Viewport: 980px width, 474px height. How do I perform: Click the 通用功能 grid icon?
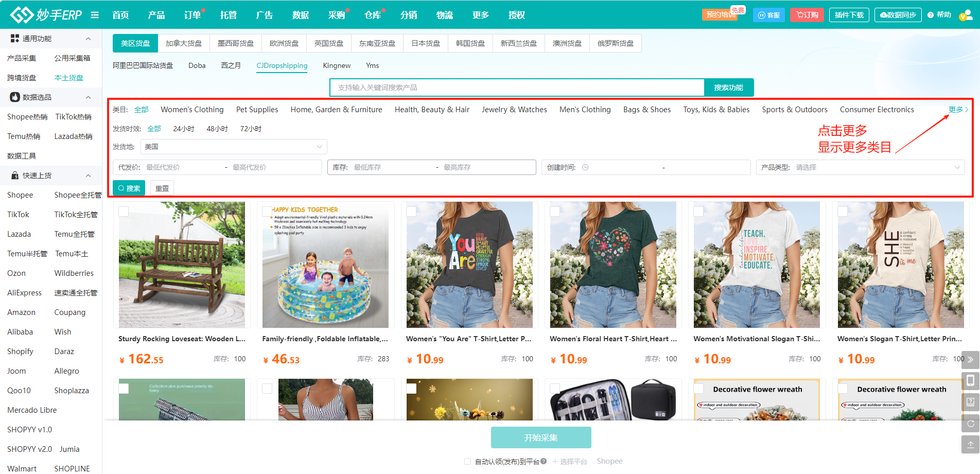tap(15, 39)
